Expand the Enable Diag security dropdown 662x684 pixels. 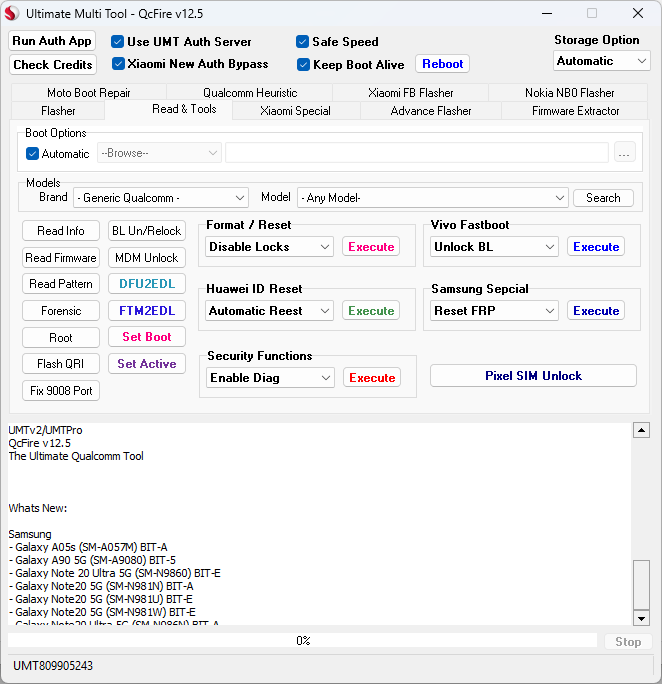point(270,378)
